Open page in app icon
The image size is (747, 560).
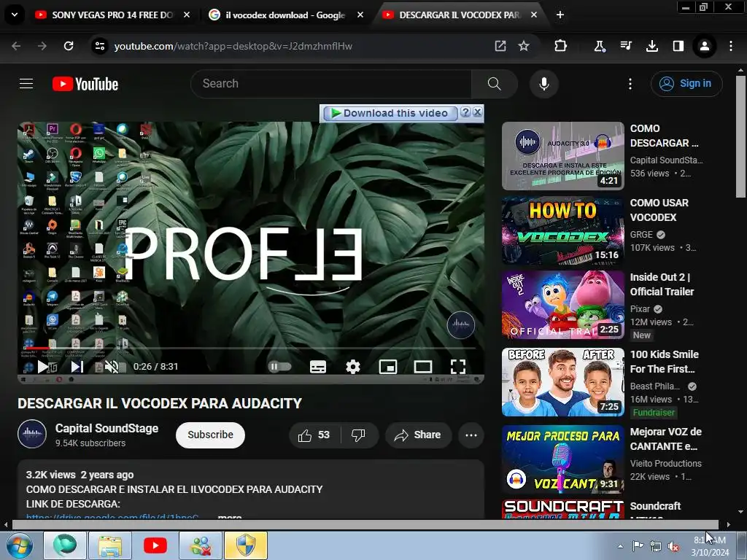click(x=500, y=46)
